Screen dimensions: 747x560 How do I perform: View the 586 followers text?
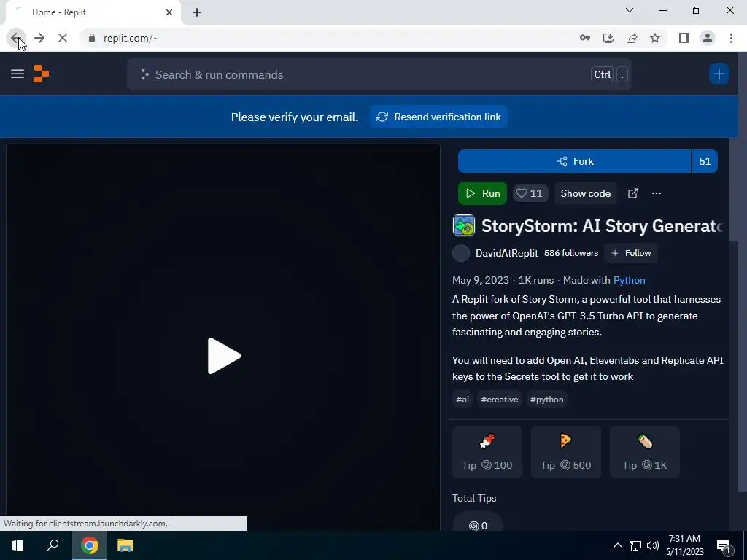[x=570, y=253]
